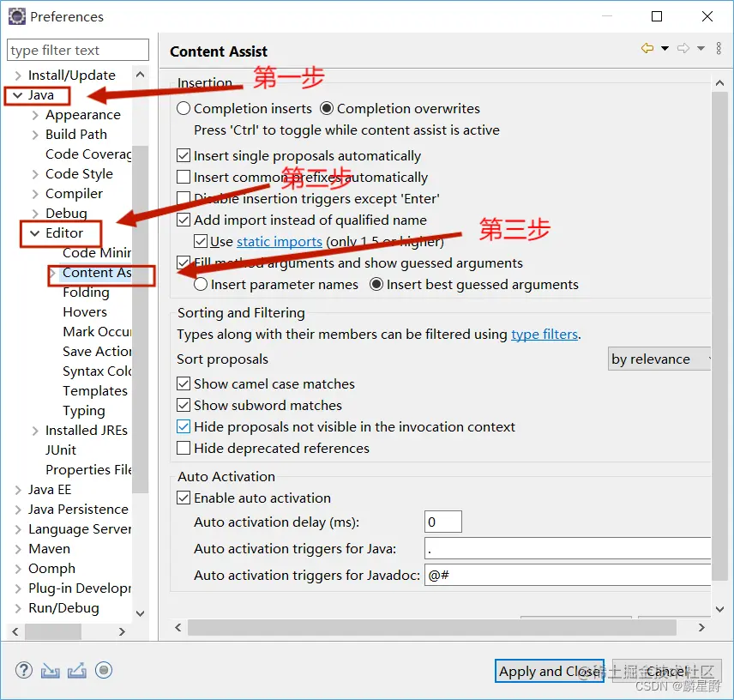Select the Completion overwrites radio button
The image size is (734, 700).
click(x=327, y=109)
